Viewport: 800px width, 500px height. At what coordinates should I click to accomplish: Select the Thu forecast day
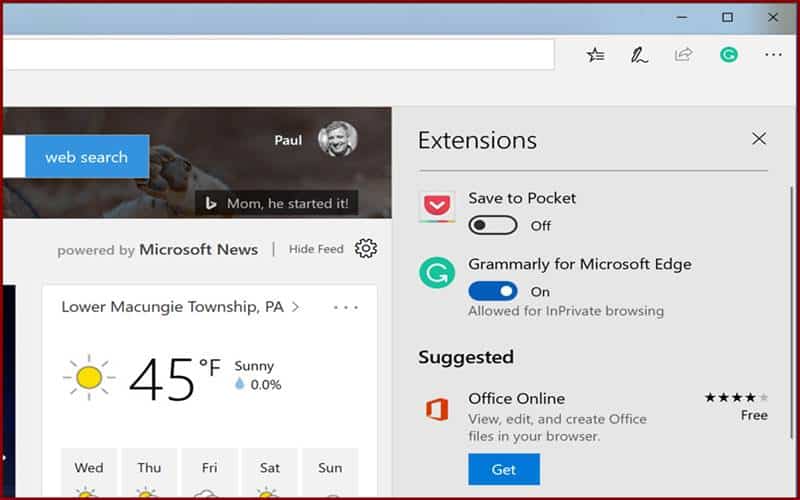149,472
